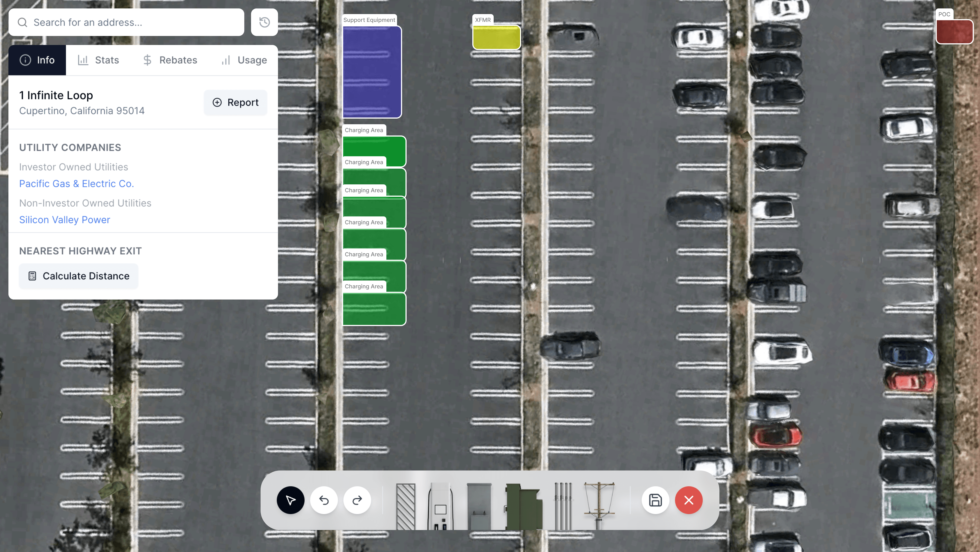Image resolution: width=980 pixels, height=552 pixels.
Task: Click the Calculate Distance button
Action: tap(79, 276)
